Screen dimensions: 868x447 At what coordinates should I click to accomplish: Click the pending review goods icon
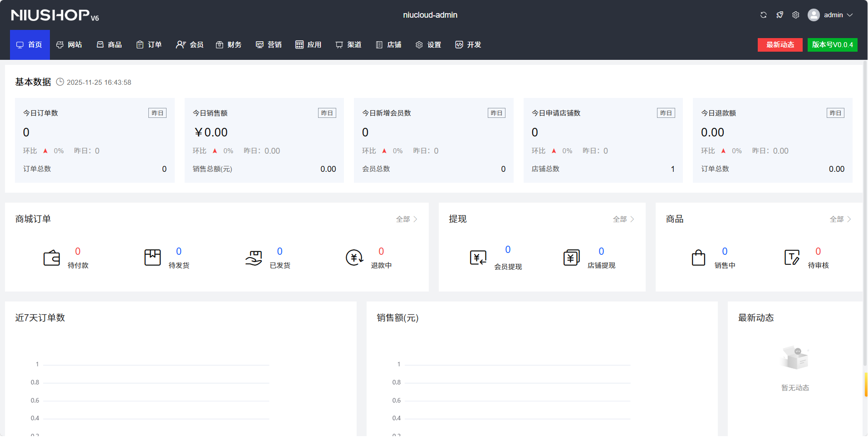tap(792, 258)
